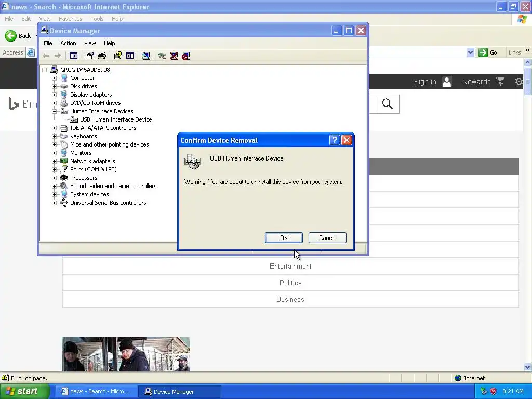The height and width of the screenshot is (399, 532).
Task: Click the Bing magnifier search icon
Action: 387,104
